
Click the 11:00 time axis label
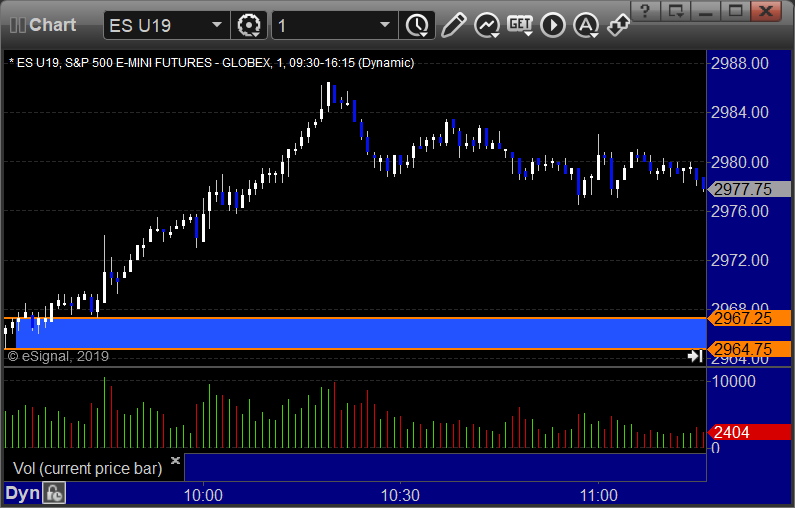tap(598, 495)
